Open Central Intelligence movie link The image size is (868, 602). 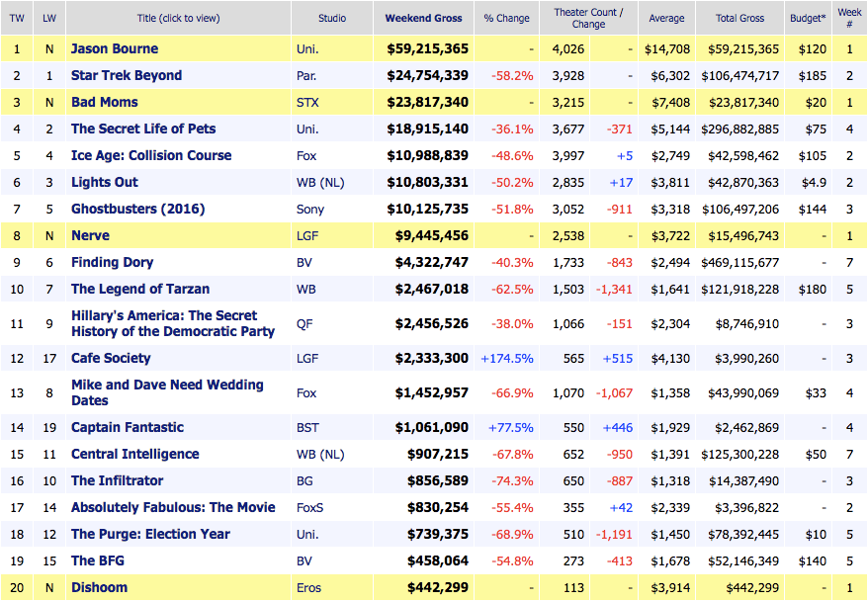pyautogui.click(x=135, y=455)
